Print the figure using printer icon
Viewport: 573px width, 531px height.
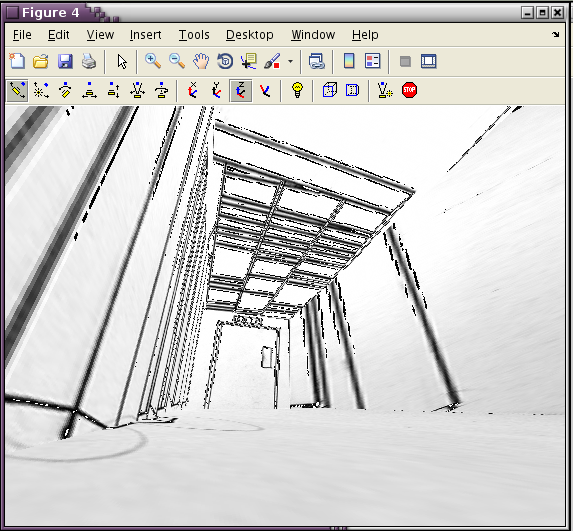coord(89,61)
